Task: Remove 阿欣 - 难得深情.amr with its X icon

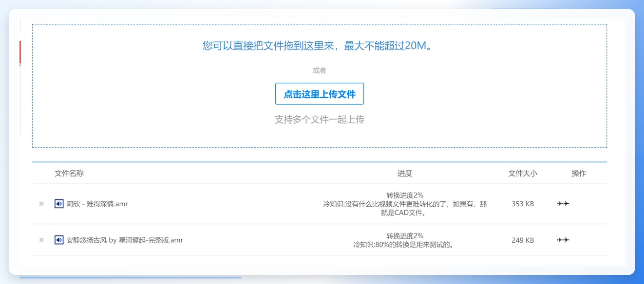Action: tap(41, 204)
